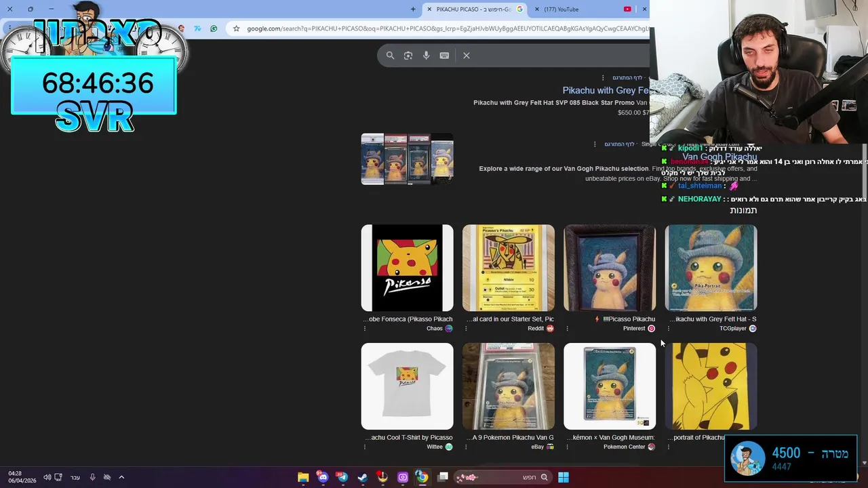The width and height of the screenshot is (868, 488).
Task: Click the search magnifier icon in Google search box
Action: [x=390, y=56]
